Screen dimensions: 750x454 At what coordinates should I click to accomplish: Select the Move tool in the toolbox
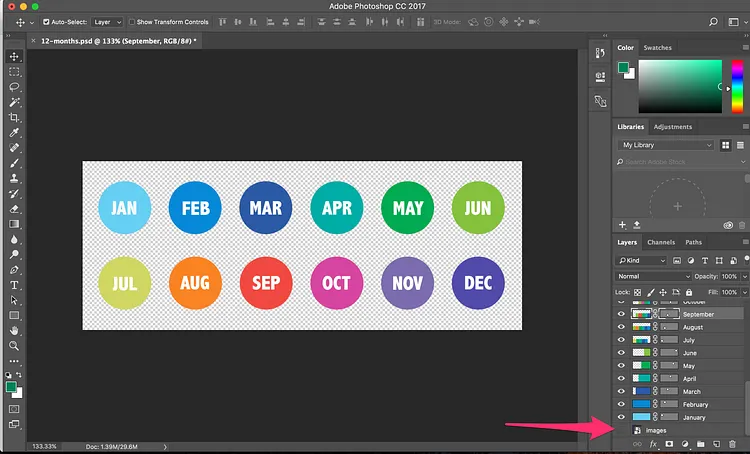tap(14, 56)
